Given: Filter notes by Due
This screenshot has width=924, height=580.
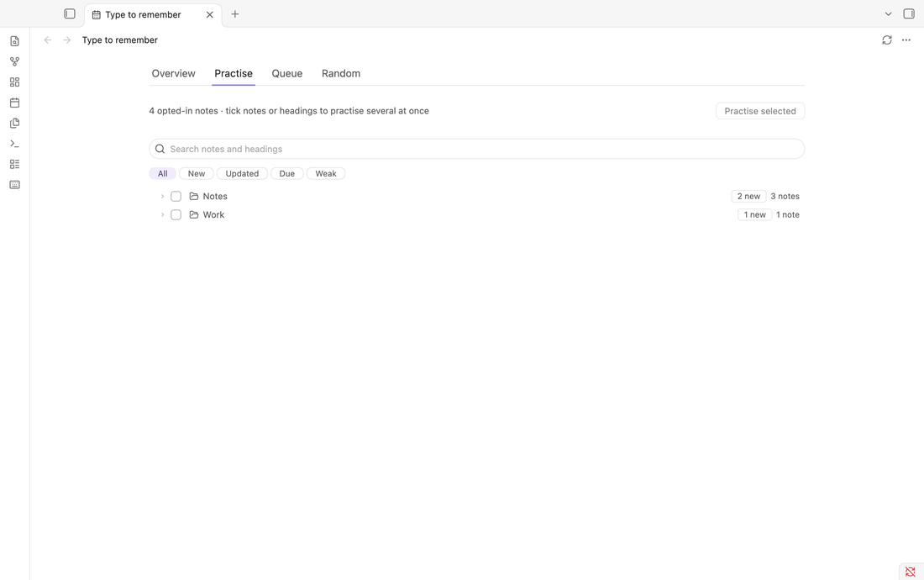Looking at the screenshot, I should coord(287,173).
